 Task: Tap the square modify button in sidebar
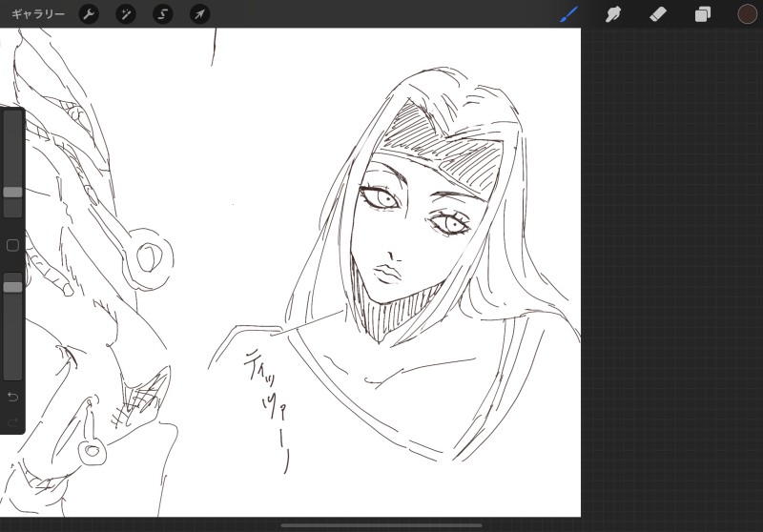coord(12,245)
